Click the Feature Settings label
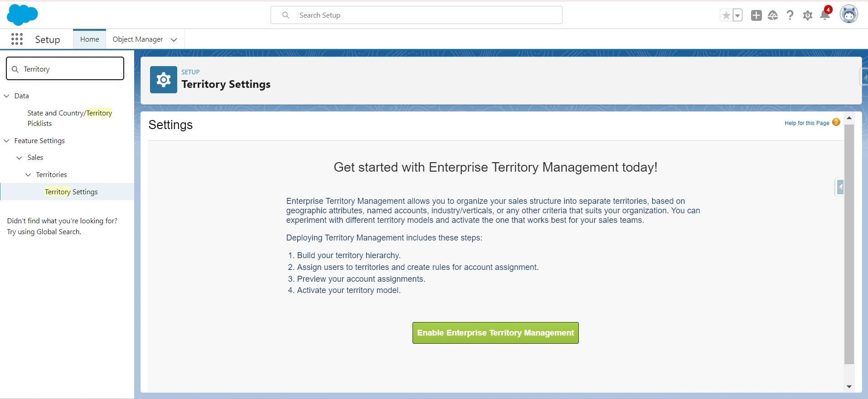Viewport: 868px width, 399px height. [39, 141]
